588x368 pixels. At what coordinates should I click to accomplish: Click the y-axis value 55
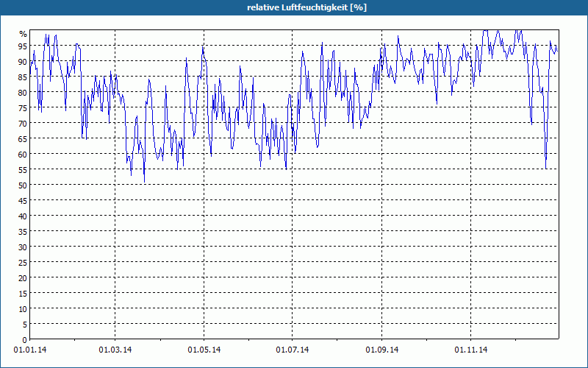pos(23,170)
